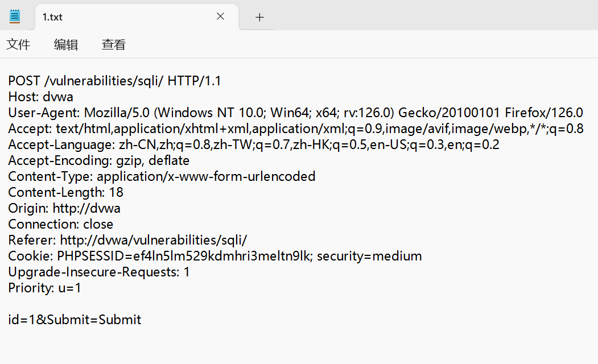Open the 编辑 (Edit) menu
The image size is (598, 364).
66,44
